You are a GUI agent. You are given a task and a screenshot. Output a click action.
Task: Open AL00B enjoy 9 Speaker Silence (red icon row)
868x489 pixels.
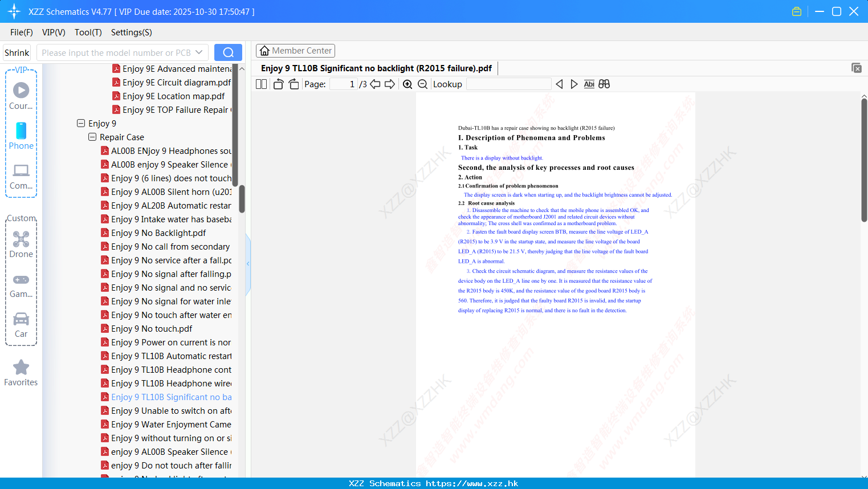point(166,164)
